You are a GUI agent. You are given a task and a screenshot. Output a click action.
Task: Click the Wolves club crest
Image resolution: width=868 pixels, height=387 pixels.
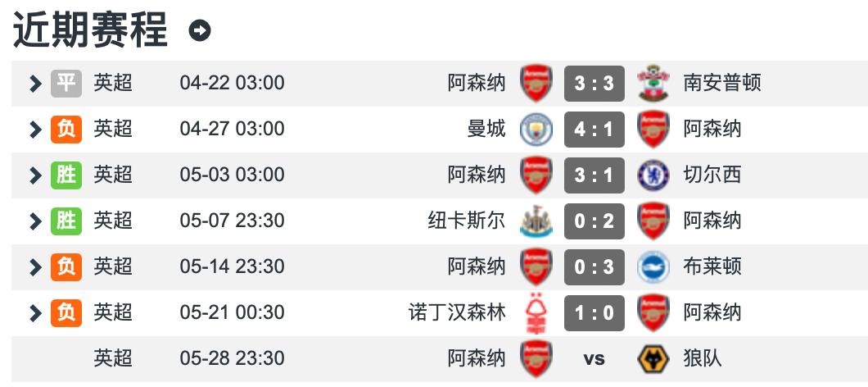[653, 358]
